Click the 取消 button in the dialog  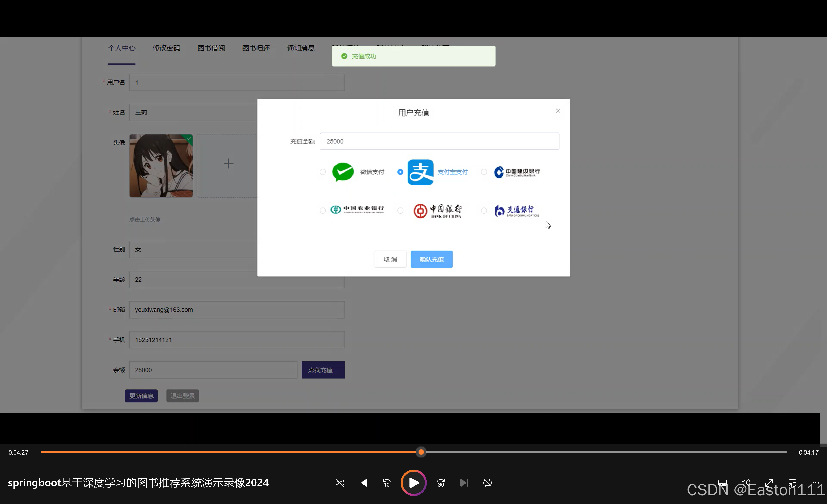(390, 259)
